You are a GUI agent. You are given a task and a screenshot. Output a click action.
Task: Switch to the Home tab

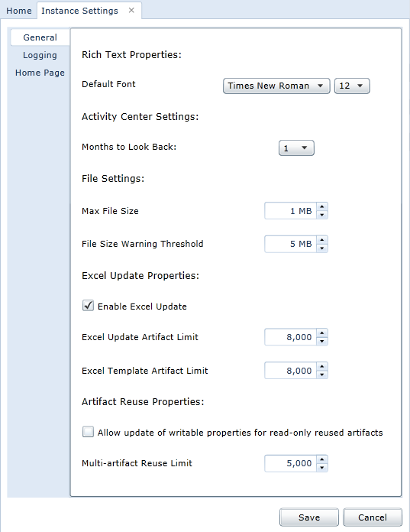[x=19, y=11]
